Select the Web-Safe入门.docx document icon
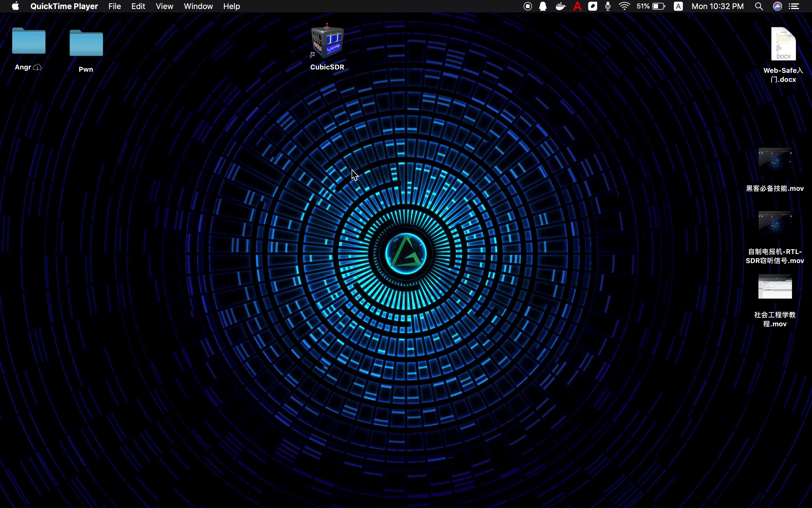This screenshot has height=508, width=812. coord(784,44)
